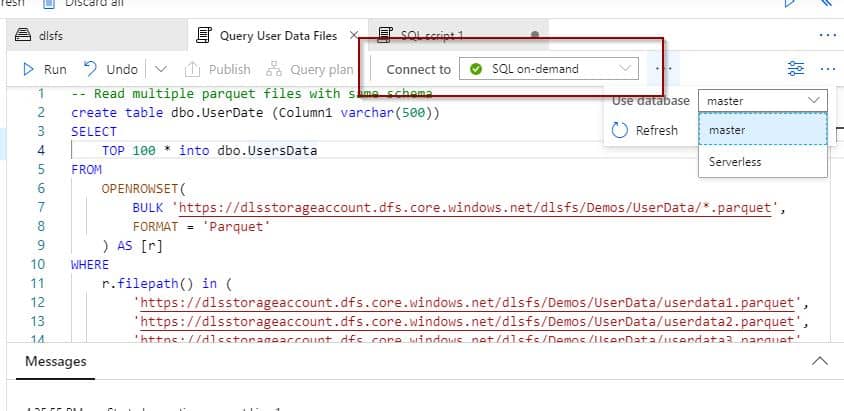Click the comment about reading parquet files

pos(252,94)
